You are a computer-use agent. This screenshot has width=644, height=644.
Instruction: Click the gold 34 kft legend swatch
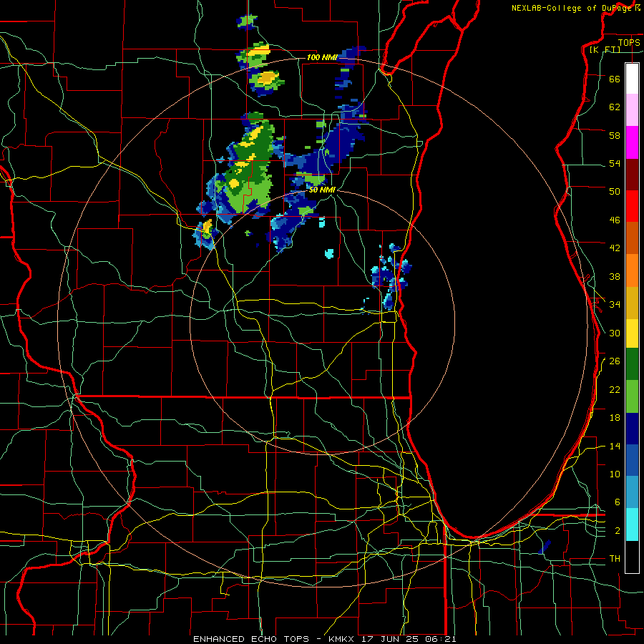point(632,303)
